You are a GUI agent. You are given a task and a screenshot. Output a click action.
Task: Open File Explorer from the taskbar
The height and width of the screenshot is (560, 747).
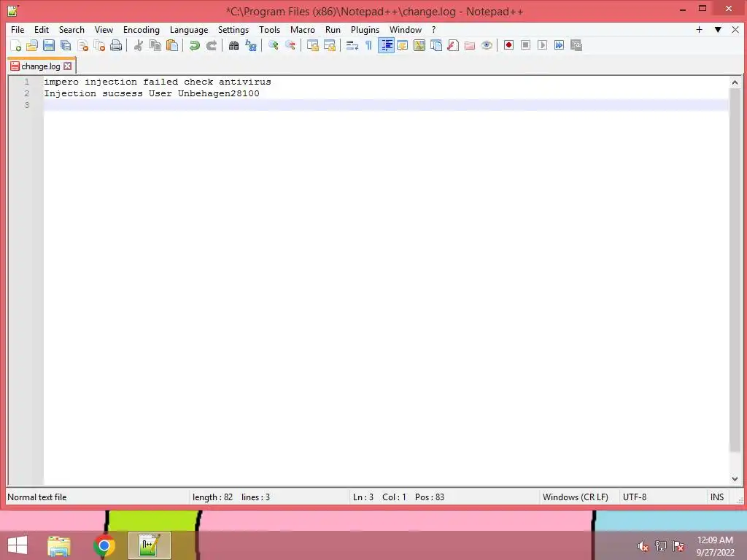[x=58, y=545]
